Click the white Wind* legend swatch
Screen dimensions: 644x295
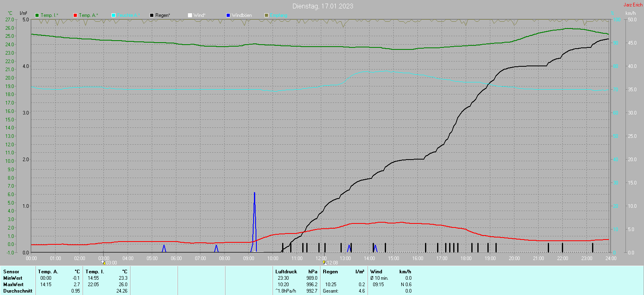tap(190, 15)
